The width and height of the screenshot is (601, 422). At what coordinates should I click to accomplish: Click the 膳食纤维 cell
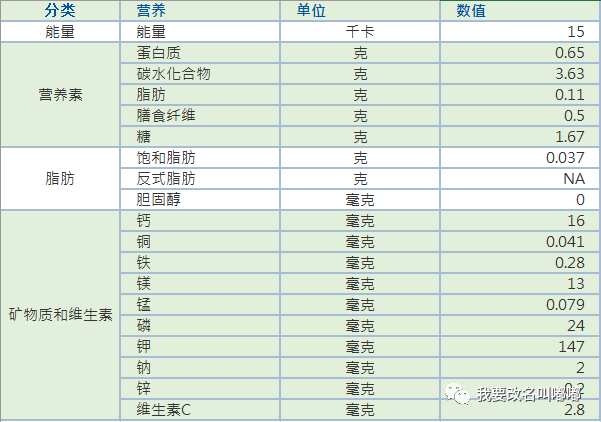[200, 115]
